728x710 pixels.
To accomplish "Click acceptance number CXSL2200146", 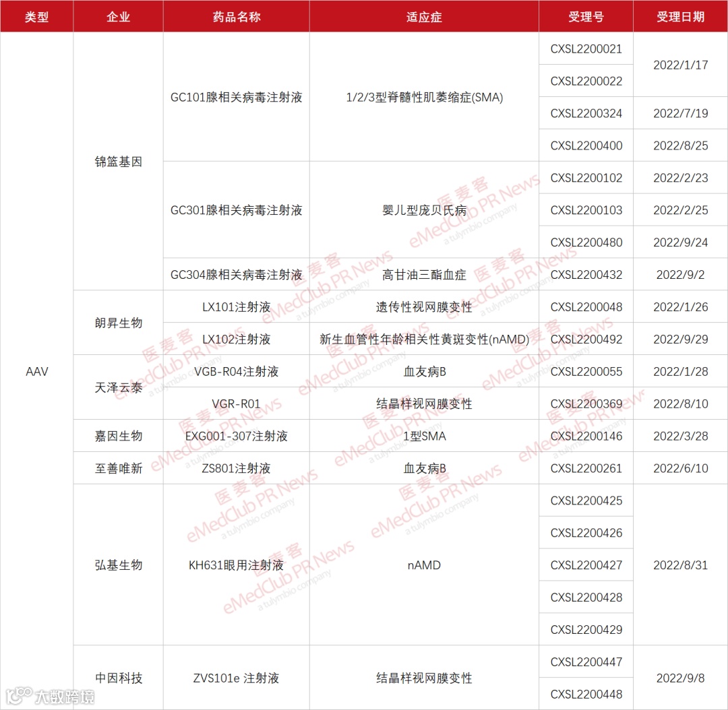I will point(586,436).
